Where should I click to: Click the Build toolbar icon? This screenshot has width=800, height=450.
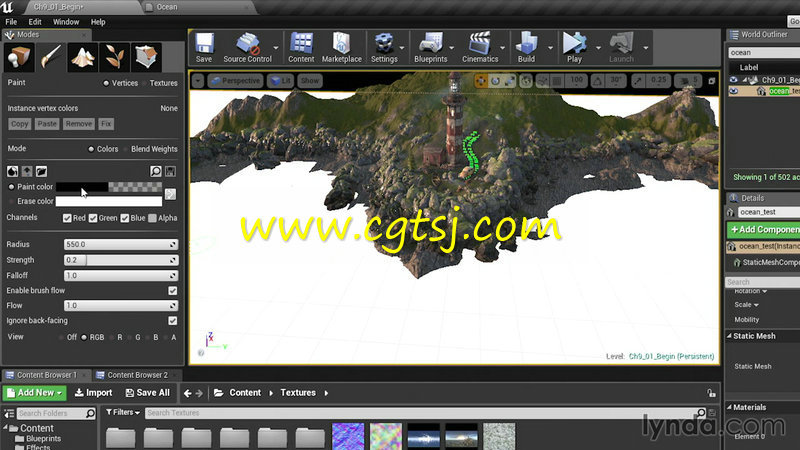tap(527, 47)
